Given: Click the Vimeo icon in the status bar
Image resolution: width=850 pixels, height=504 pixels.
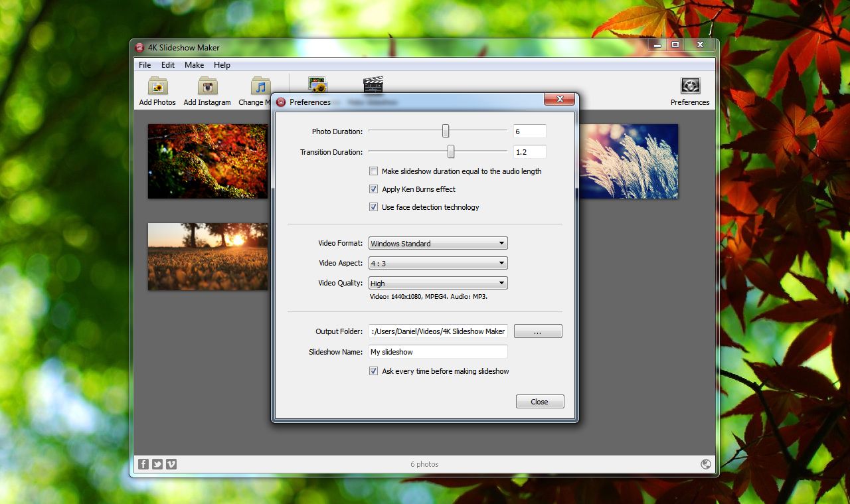Looking at the screenshot, I should coord(171,464).
